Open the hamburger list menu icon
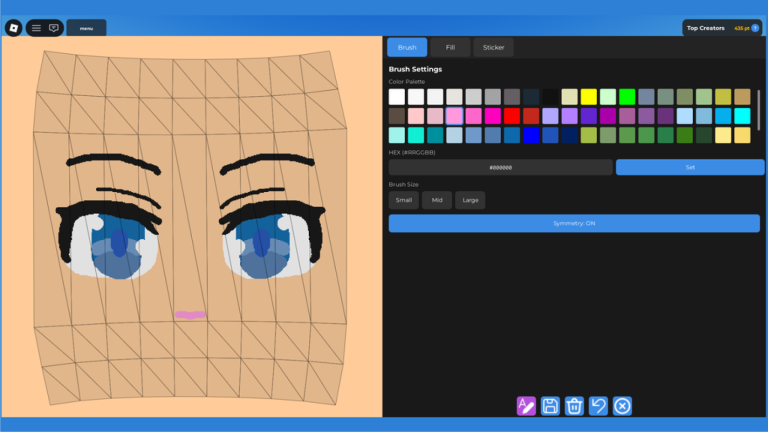The height and width of the screenshot is (432, 768). (x=36, y=28)
